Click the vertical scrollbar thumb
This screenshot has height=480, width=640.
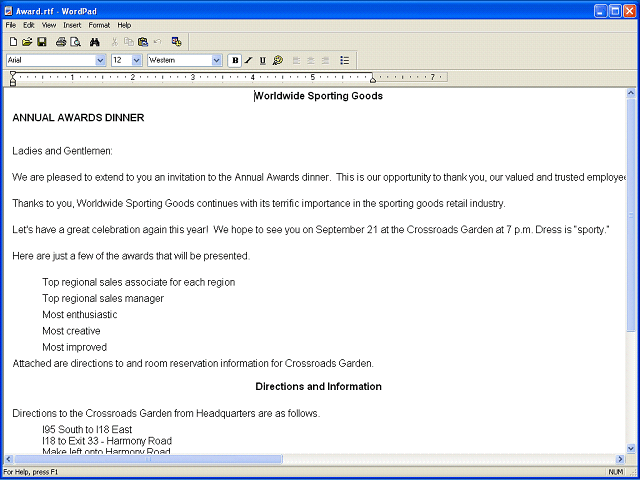coord(631,215)
